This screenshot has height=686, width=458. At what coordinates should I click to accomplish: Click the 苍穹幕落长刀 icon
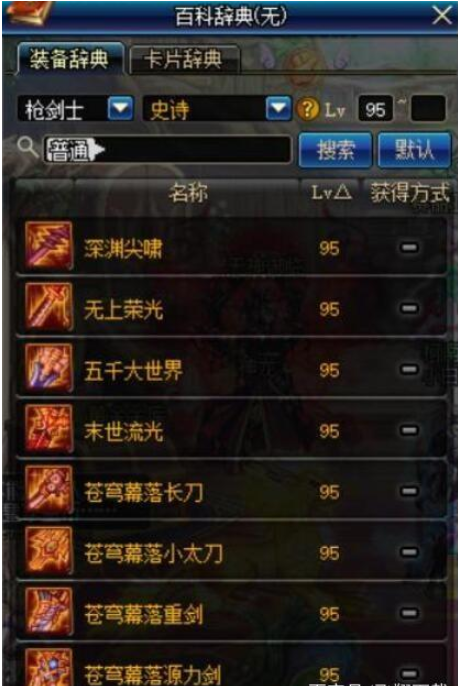[x=48, y=490]
